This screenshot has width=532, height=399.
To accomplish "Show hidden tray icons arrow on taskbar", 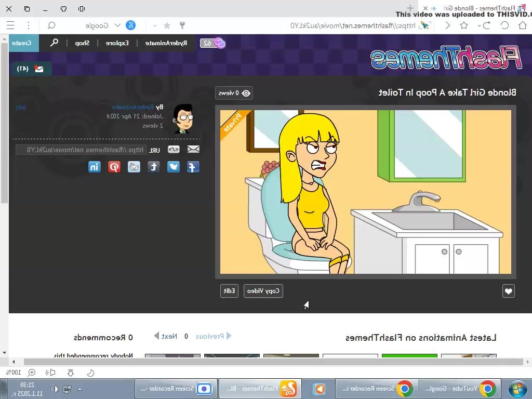I will pyautogui.click(x=79, y=389).
